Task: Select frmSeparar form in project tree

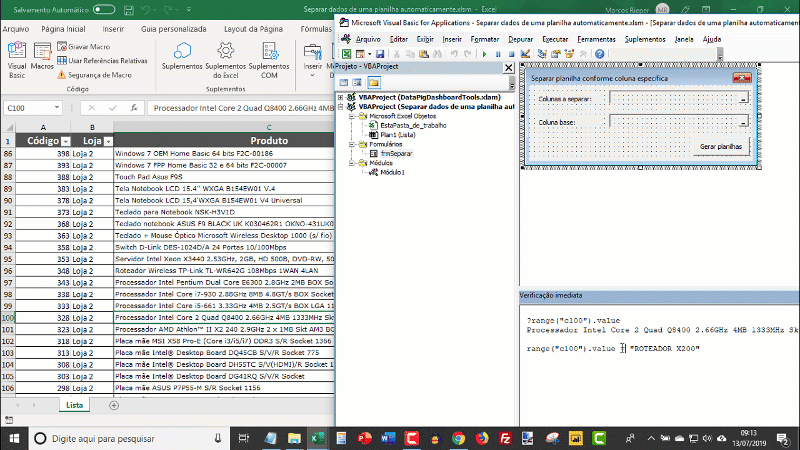Action: [396, 154]
